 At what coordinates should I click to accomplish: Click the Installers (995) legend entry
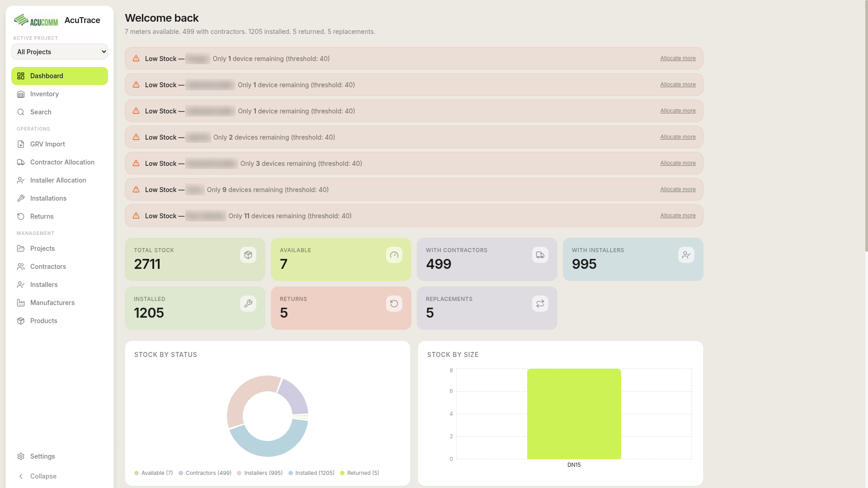click(x=259, y=473)
